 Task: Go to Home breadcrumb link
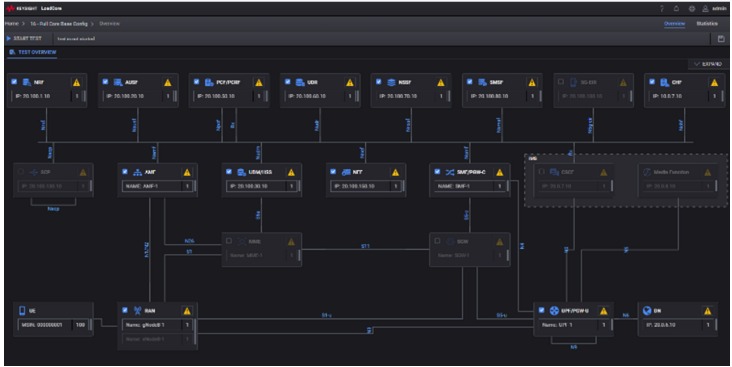[x=12, y=24]
